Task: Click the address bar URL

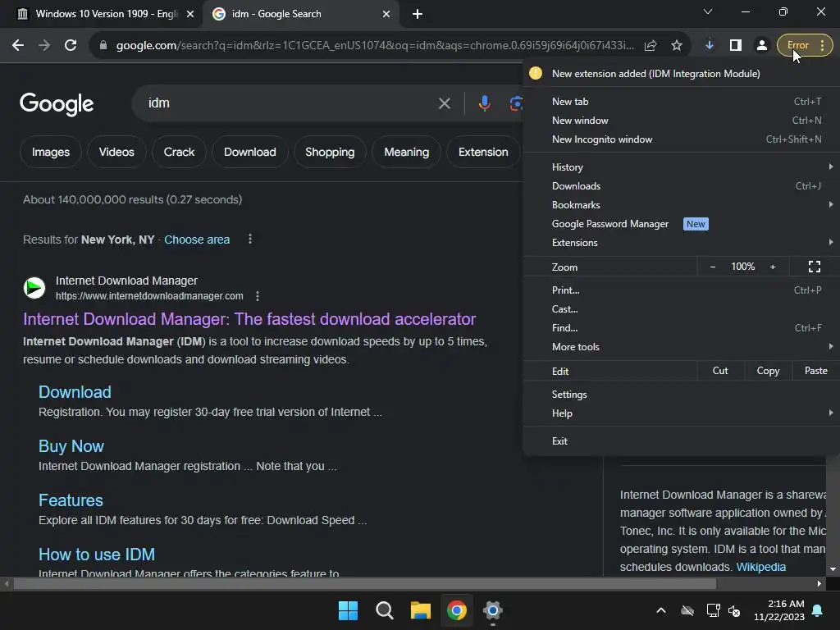Action: 375,46
